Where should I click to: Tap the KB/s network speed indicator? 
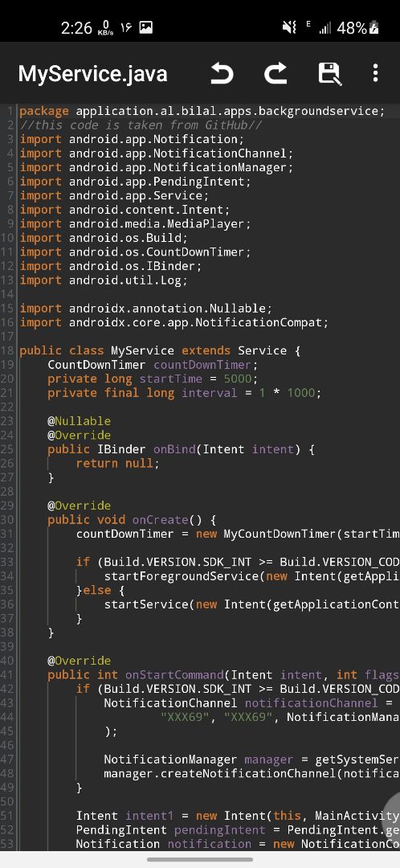(x=105, y=28)
